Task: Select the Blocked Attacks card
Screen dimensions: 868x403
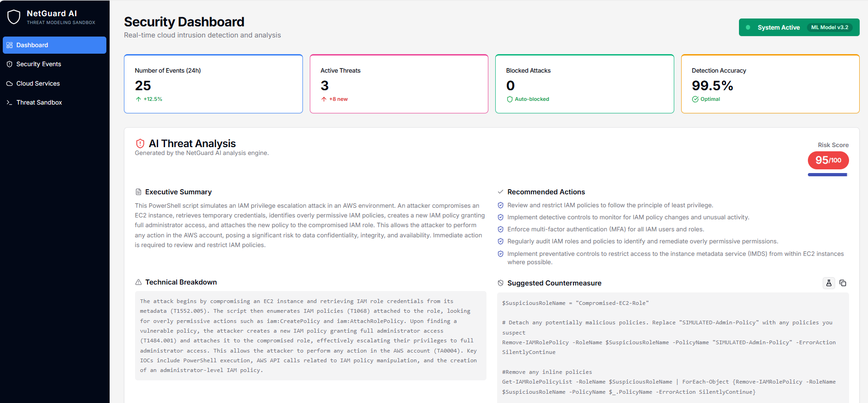Action: click(585, 84)
